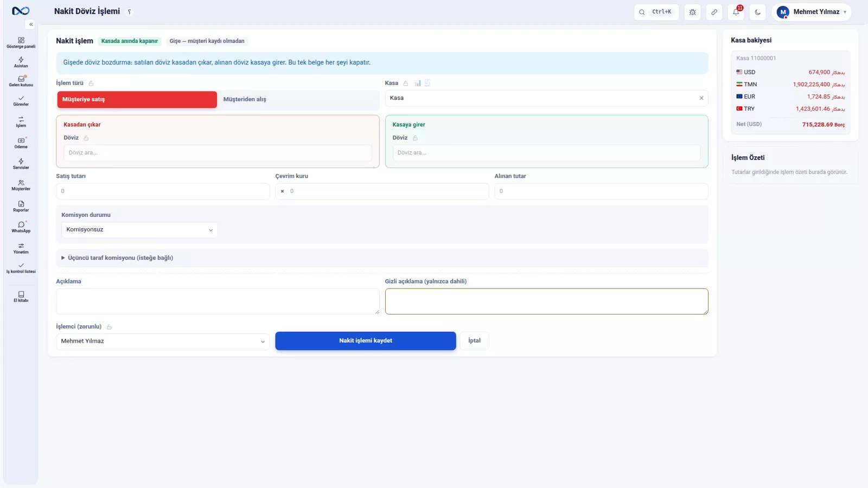Open Ödeme in the sidebar
Image resolution: width=868 pixels, height=488 pixels.
tap(21, 143)
